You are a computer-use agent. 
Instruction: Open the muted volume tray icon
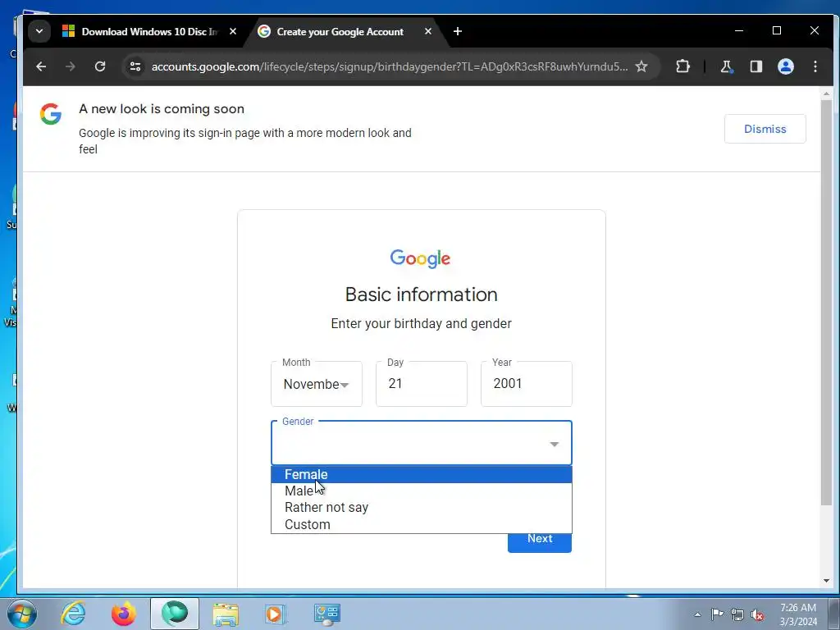point(757,614)
